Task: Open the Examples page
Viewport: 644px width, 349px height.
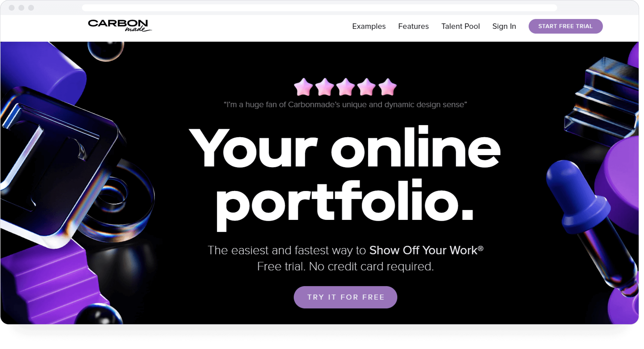Action: click(369, 26)
